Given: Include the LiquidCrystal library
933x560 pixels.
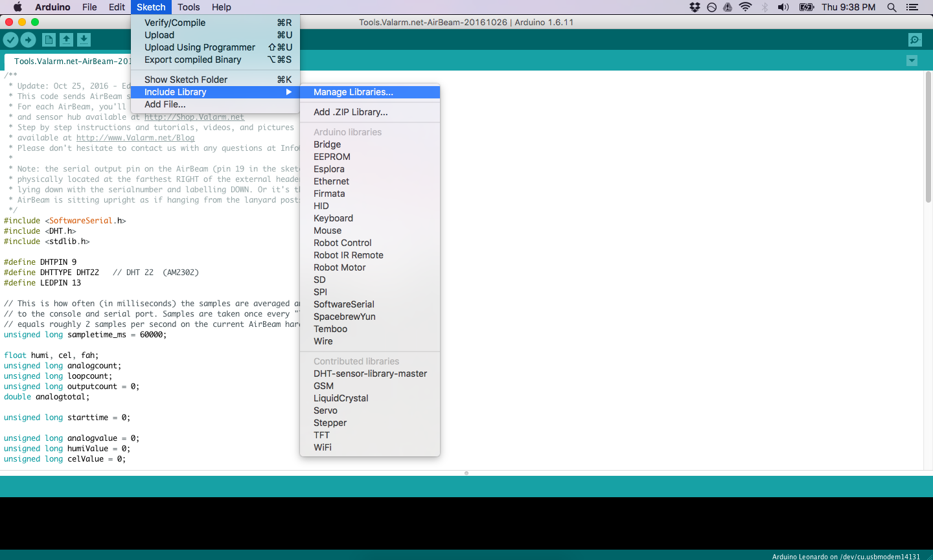Looking at the screenshot, I should coord(370,398).
